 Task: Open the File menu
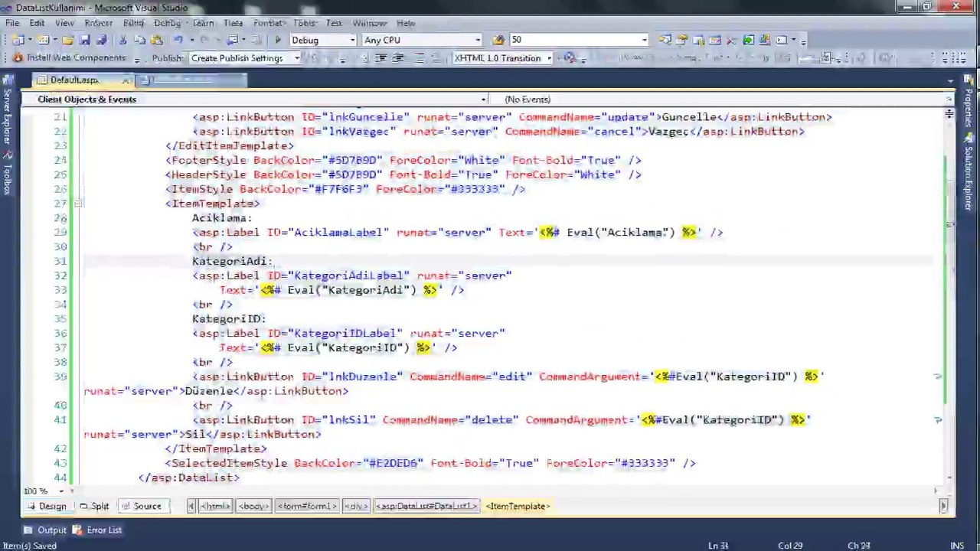coord(12,23)
